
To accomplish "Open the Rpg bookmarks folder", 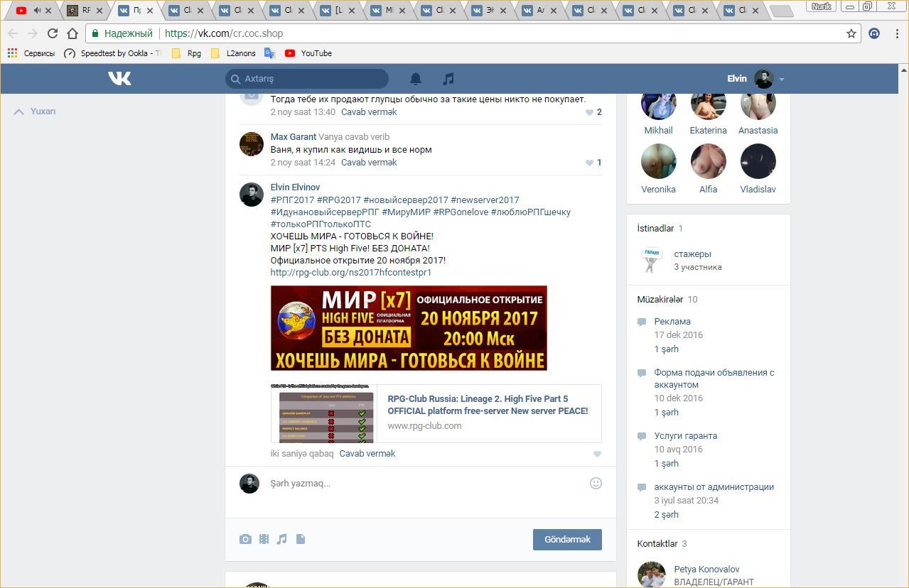I will (x=186, y=53).
